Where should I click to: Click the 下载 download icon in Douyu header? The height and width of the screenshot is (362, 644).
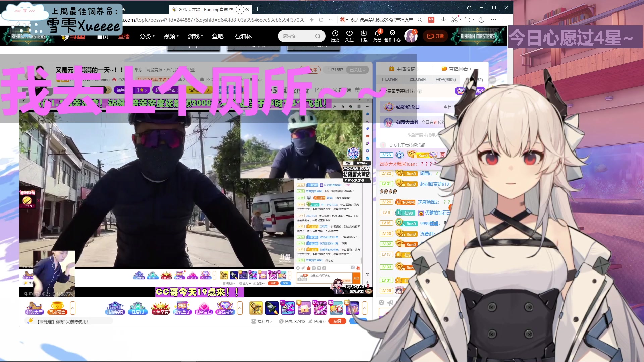[x=363, y=36]
